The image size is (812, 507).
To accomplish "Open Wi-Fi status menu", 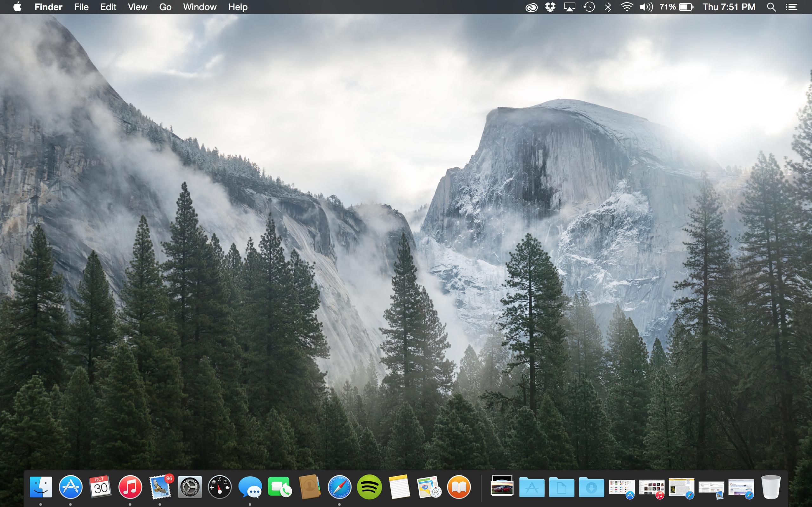I will 626,7.
